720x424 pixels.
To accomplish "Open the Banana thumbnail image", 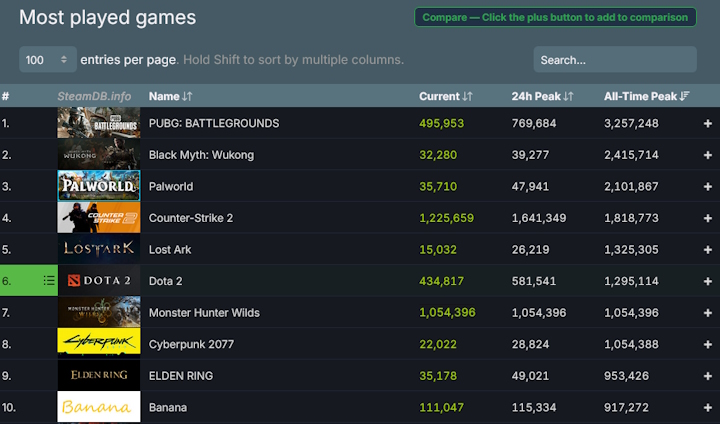I will (x=99, y=407).
